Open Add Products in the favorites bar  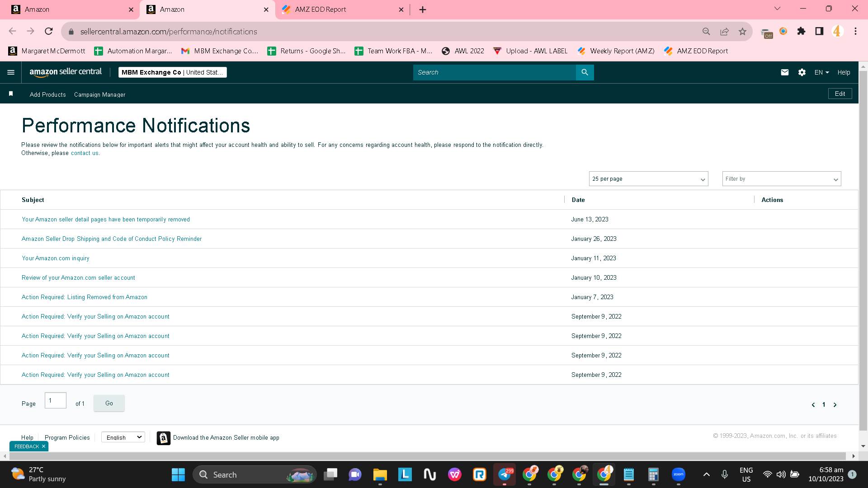(x=48, y=94)
